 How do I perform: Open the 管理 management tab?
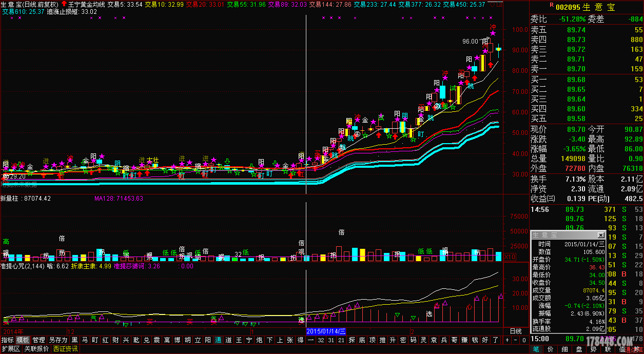click(38, 340)
